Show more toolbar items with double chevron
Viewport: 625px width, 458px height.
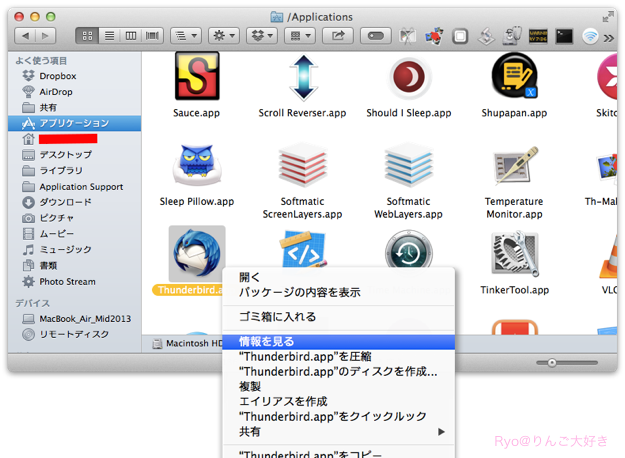(x=609, y=38)
